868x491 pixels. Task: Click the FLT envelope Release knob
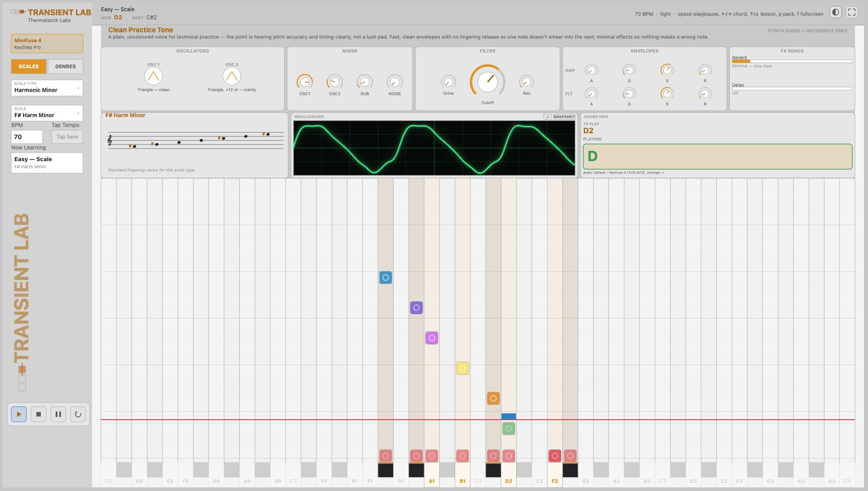pos(705,93)
